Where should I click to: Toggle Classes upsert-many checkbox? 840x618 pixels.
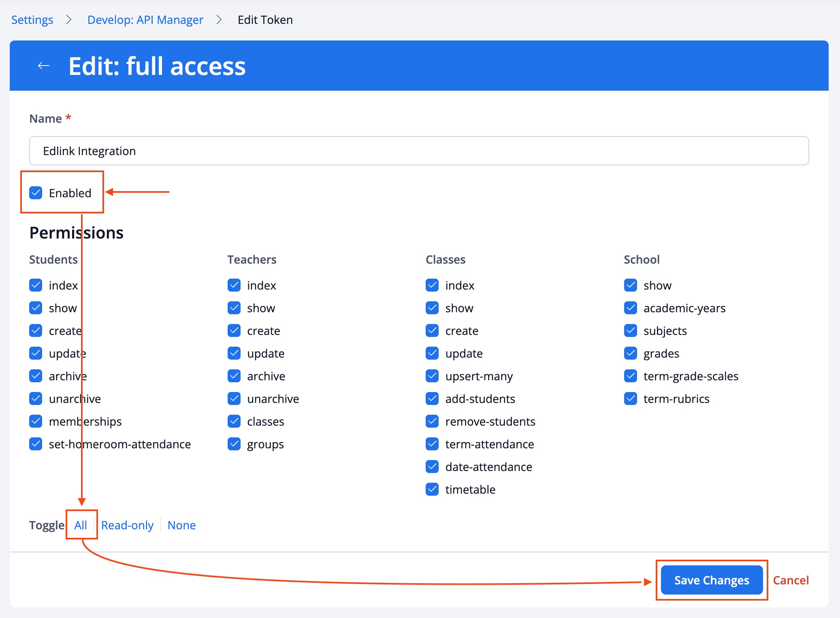(x=432, y=376)
